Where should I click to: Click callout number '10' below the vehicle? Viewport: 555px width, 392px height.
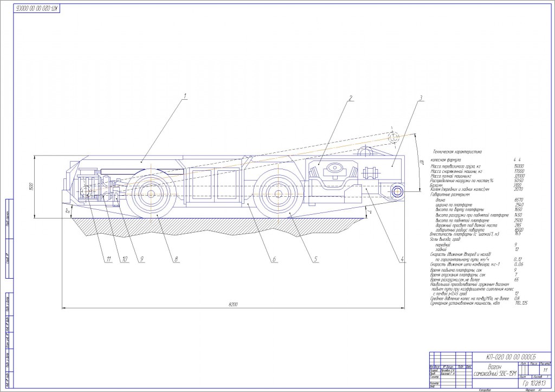point(124,260)
